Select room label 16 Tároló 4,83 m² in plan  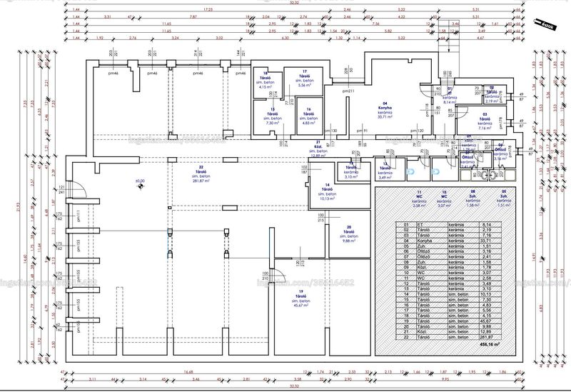(309, 116)
